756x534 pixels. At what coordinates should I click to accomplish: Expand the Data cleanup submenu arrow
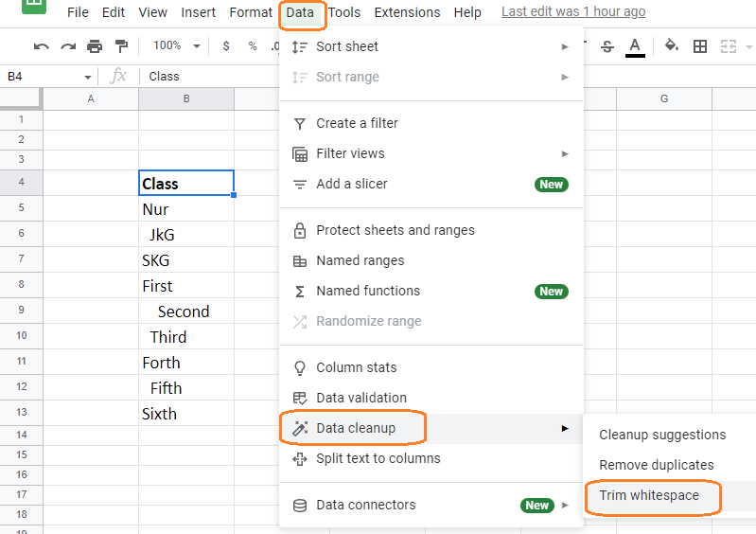[x=565, y=428]
